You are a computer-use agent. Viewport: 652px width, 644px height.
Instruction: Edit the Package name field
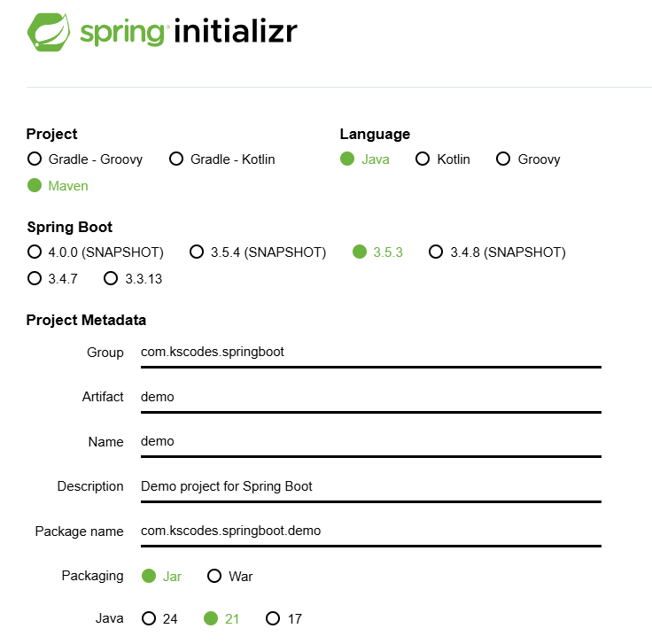click(370, 531)
